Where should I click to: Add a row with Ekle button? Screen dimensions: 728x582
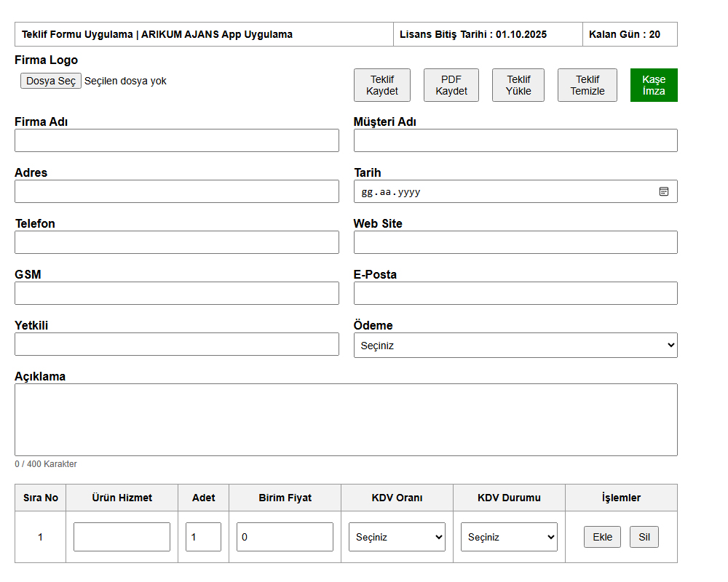pyautogui.click(x=602, y=537)
